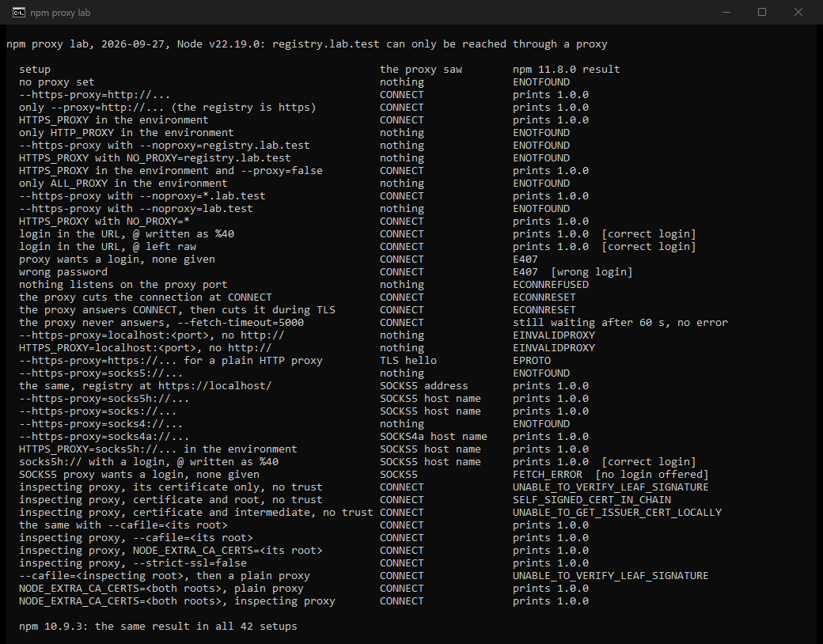Click the 'npm proxy lab' window title
This screenshot has width=823, height=644.
(60, 13)
